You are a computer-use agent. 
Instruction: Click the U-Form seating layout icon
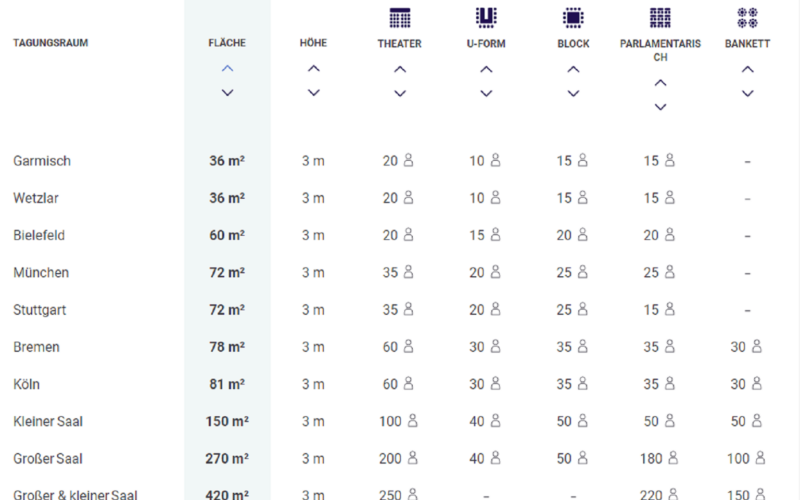(486, 17)
